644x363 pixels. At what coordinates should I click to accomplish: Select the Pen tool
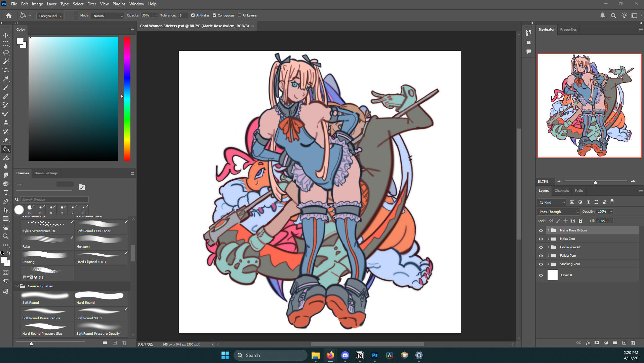click(x=6, y=201)
